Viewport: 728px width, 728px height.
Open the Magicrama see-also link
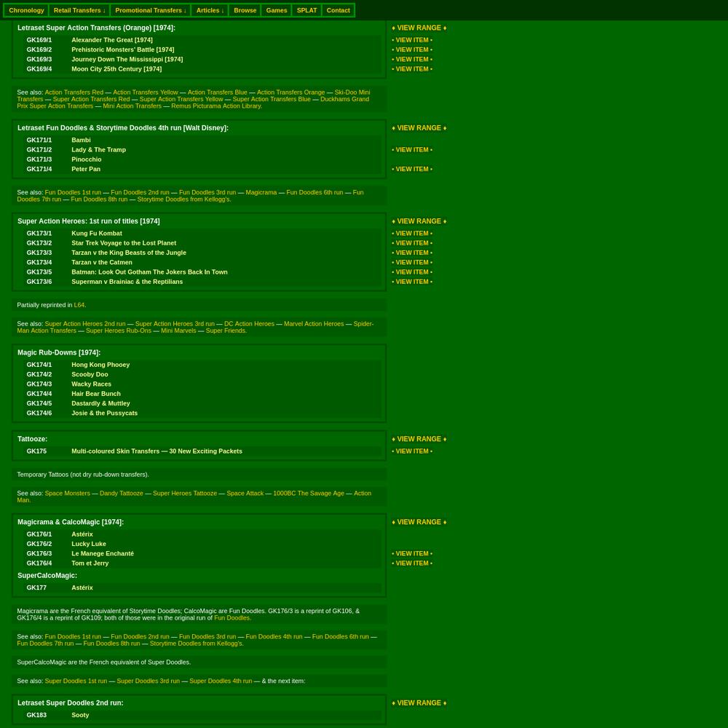click(261, 193)
